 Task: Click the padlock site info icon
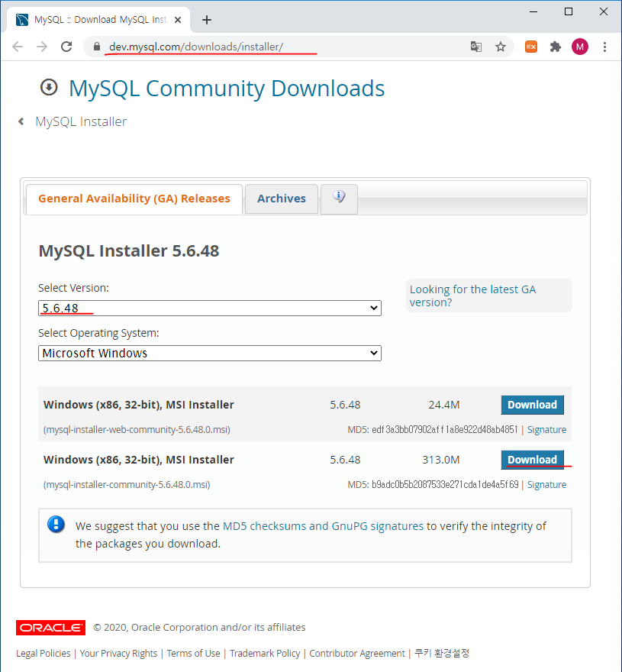pyautogui.click(x=97, y=47)
